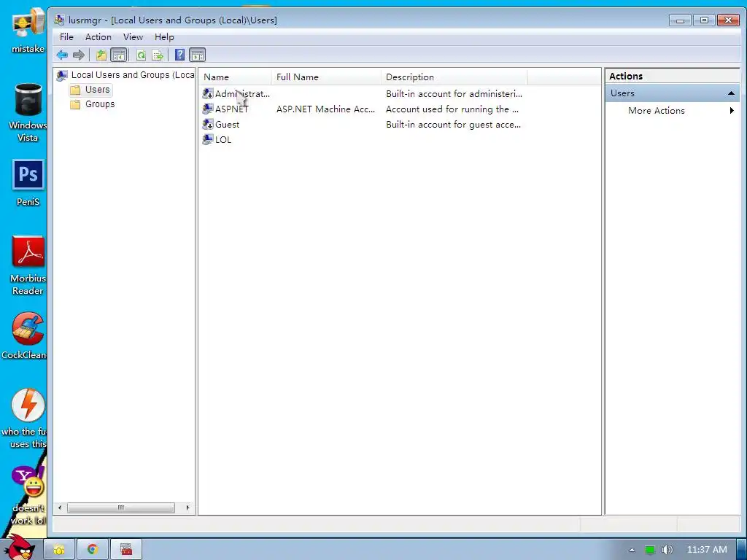Collapse the Users section in Actions pane
747x560 pixels.
coord(731,93)
